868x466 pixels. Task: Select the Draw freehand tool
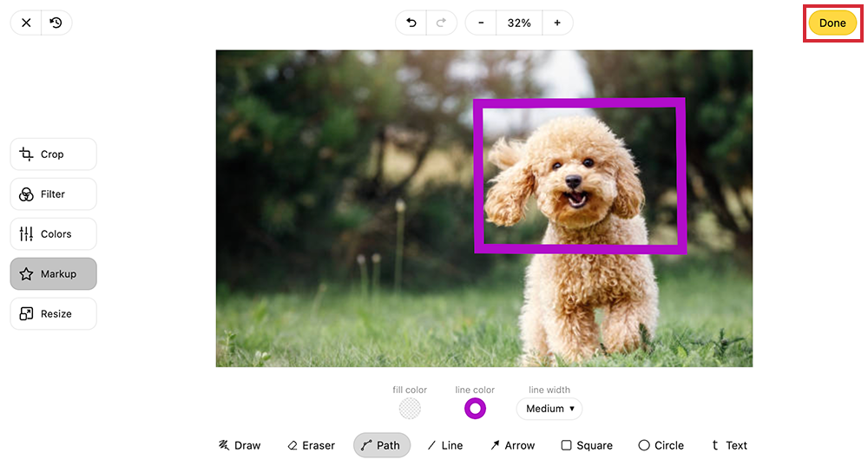tap(240, 445)
